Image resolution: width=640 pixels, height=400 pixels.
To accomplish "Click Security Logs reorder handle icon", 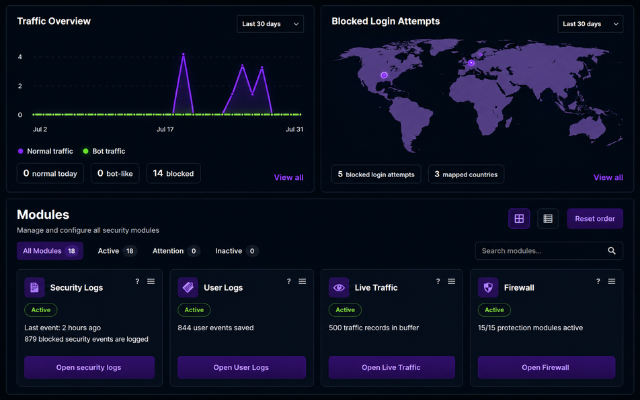I will (x=151, y=281).
